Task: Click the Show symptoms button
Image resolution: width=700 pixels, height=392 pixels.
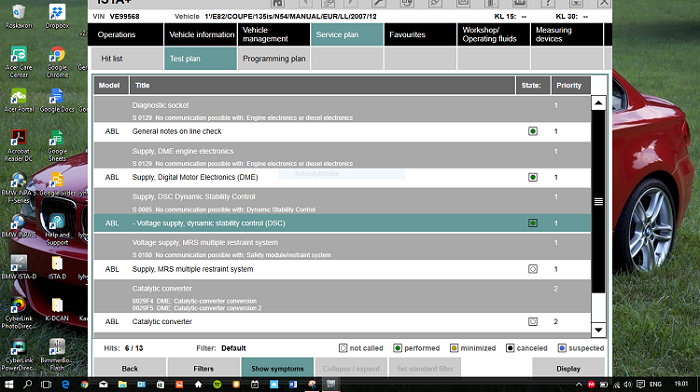Action: [x=277, y=368]
